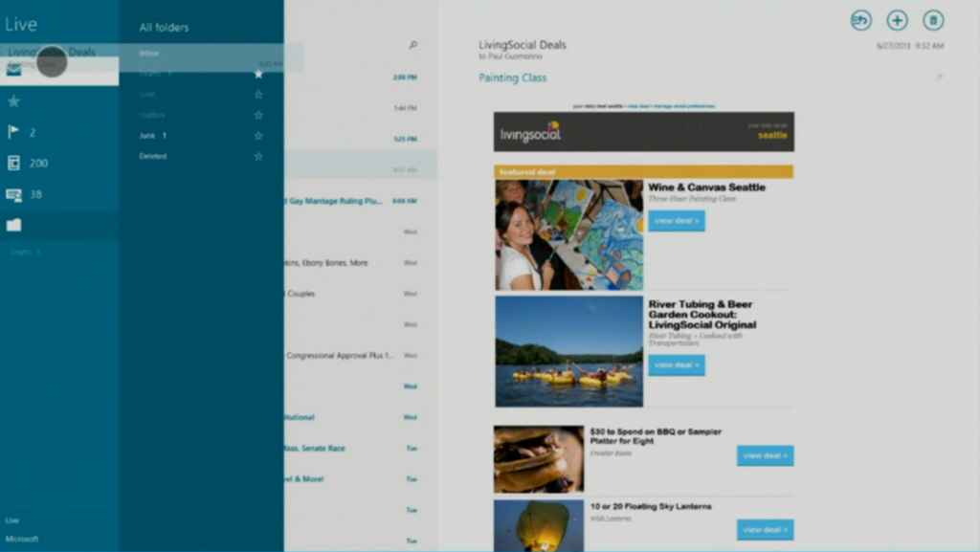Open the message received at 2:06 PM
The height and width of the screenshot is (552, 980).
(361, 77)
